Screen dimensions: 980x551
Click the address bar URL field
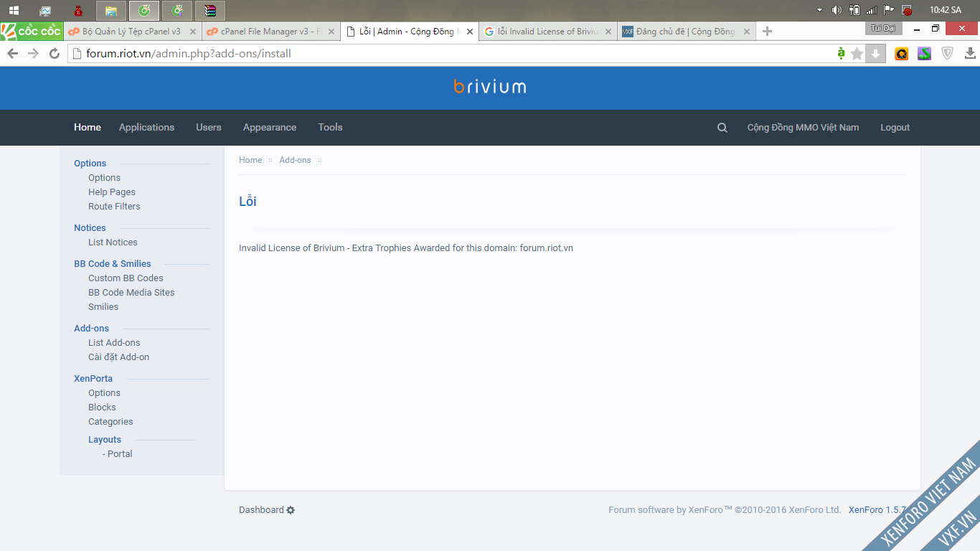click(452, 54)
